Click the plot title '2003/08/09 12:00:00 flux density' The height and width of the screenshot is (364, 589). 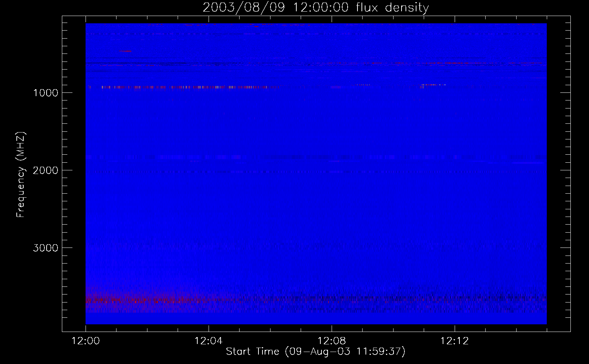tap(316, 8)
